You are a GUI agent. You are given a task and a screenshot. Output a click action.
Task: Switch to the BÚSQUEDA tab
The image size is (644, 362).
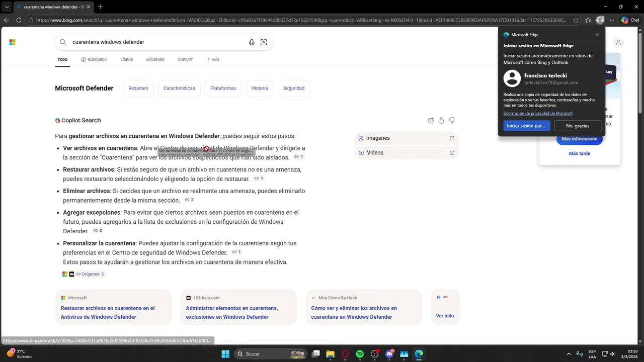(x=94, y=60)
